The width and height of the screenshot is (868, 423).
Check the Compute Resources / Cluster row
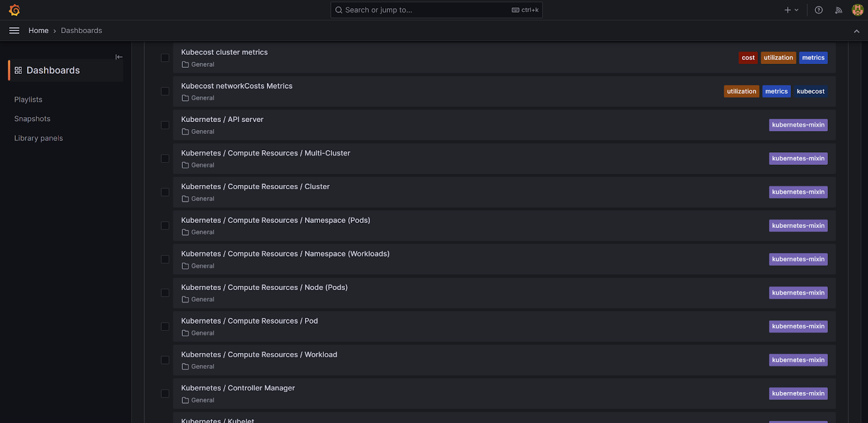coord(165,193)
